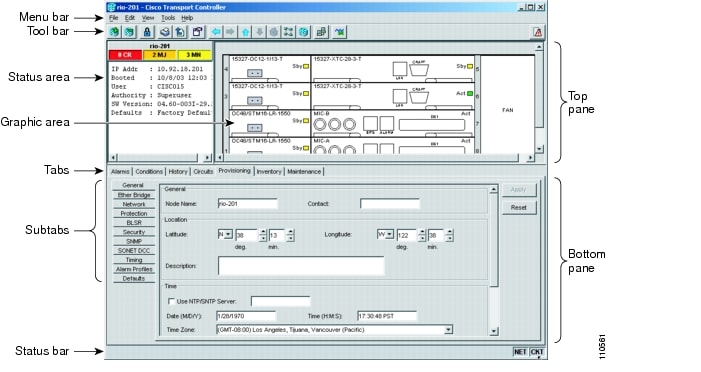Click the teal connection toolbar icon
The width and height of the screenshot is (701, 372).
pyautogui.click(x=339, y=32)
